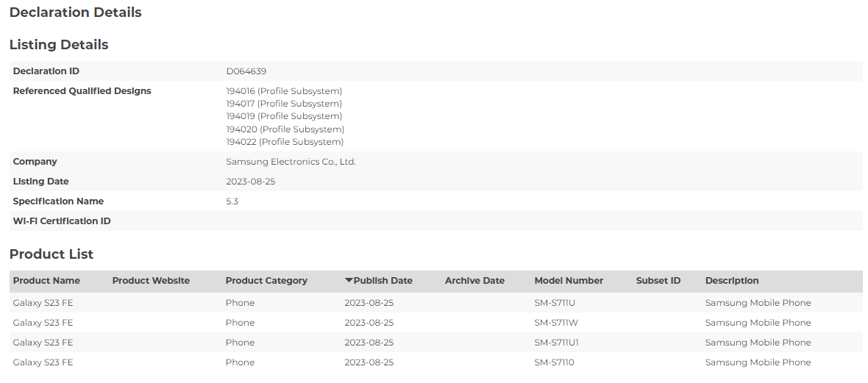Open referenced design 194016 Profile Subsystem
Screen dimensions: 868x383
click(284, 91)
